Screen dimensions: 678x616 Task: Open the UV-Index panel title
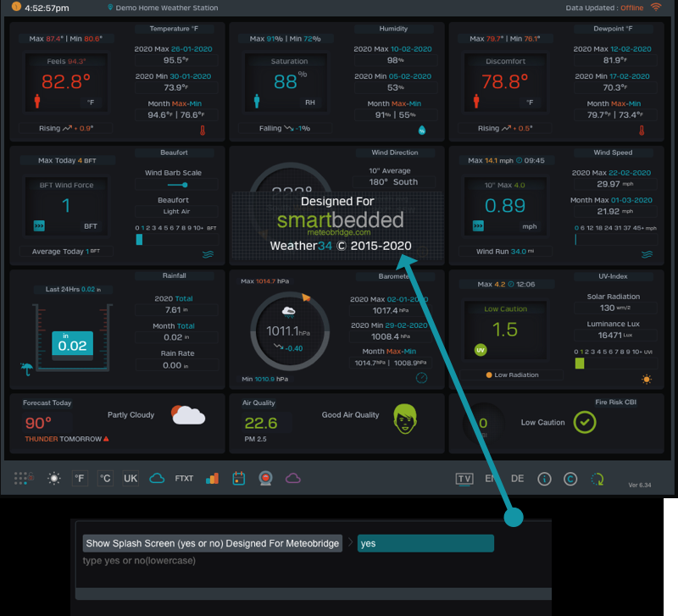tap(613, 276)
